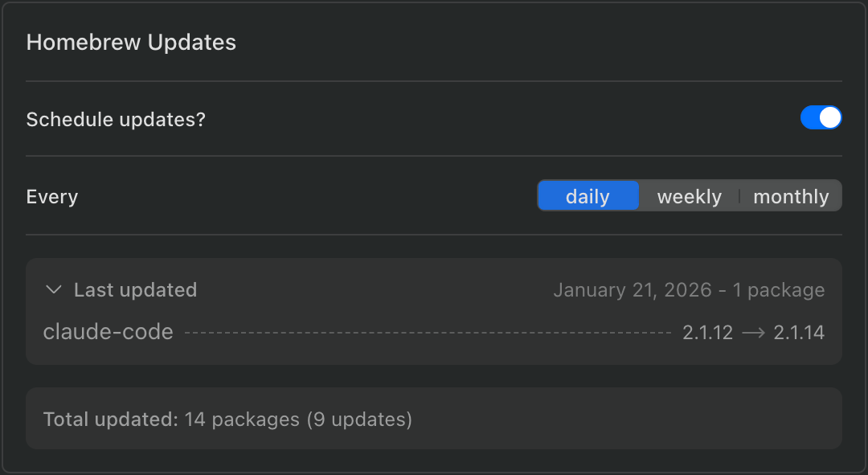Click the 1 package count label

(x=779, y=289)
